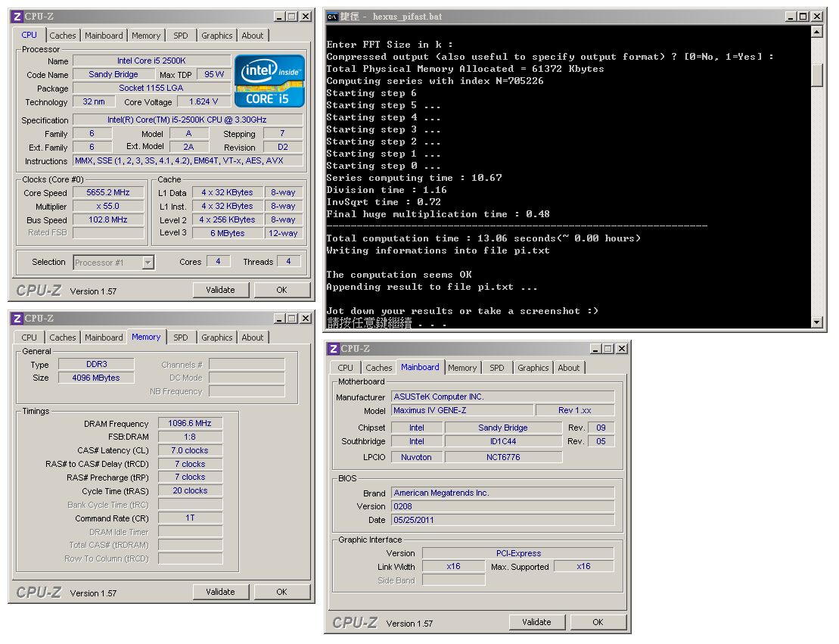Click the Model field 'Maximus IV GENE-Z'
839x644 pixels.
462,411
